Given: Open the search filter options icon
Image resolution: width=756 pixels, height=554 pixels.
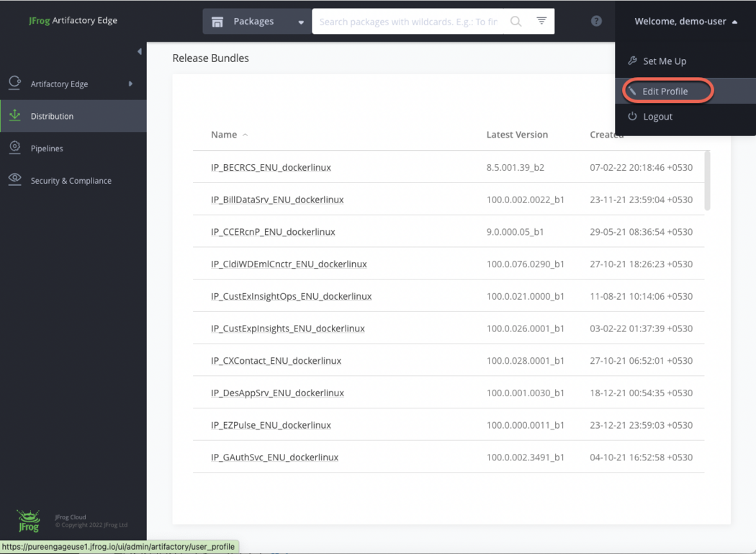Looking at the screenshot, I should 541,21.
